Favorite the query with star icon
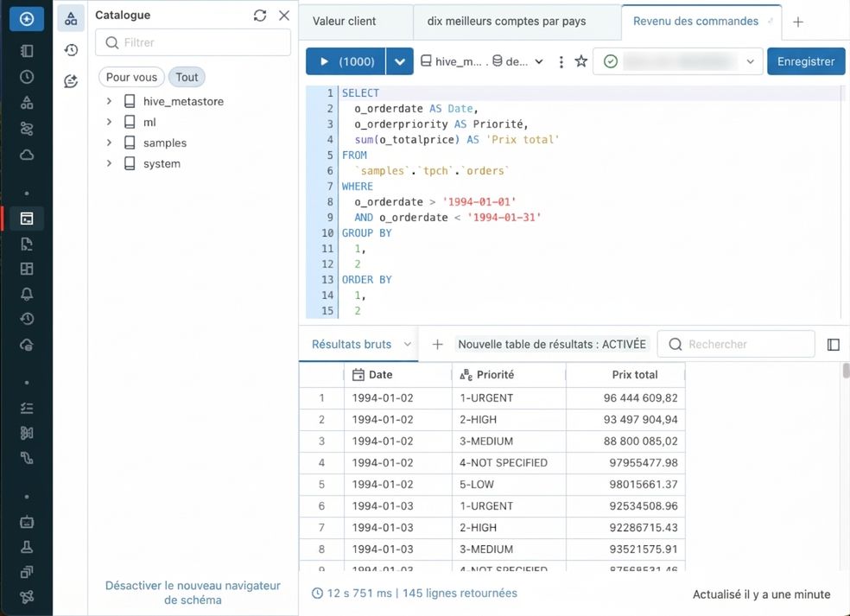The height and width of the screenshot is (616, 850). [581, 61]
